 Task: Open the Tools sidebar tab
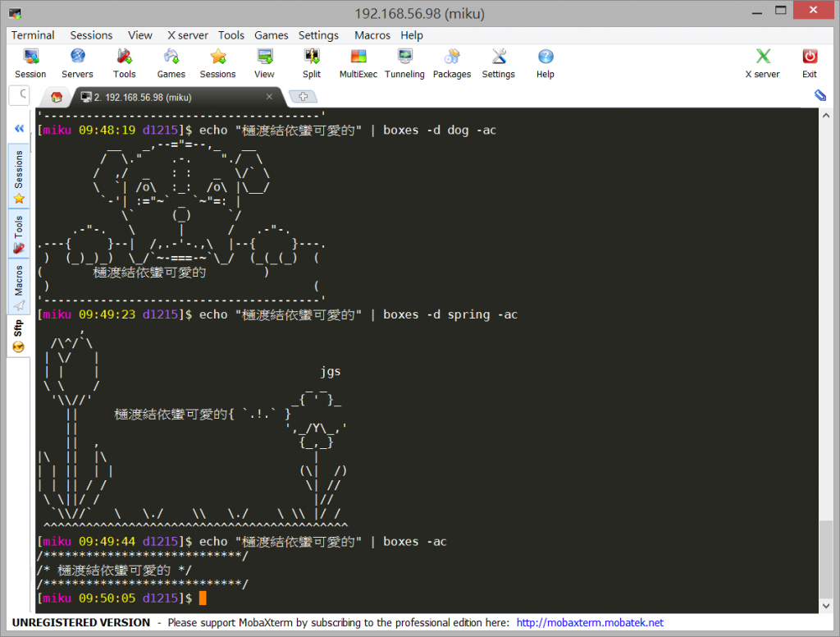coord(19,233)
